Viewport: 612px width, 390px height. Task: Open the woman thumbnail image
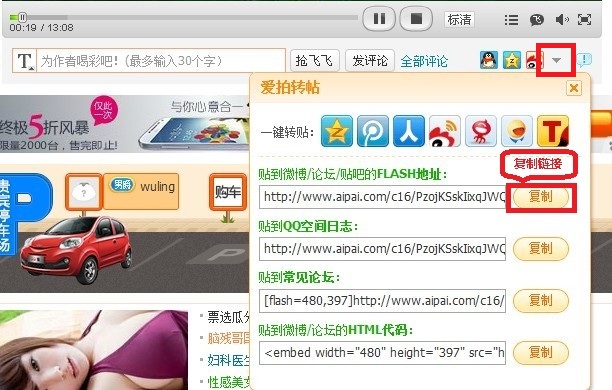[94, 350]
